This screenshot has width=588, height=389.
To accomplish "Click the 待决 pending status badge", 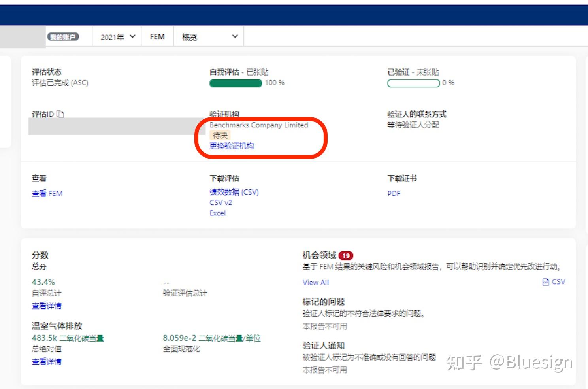I will [x=220, y=135].
